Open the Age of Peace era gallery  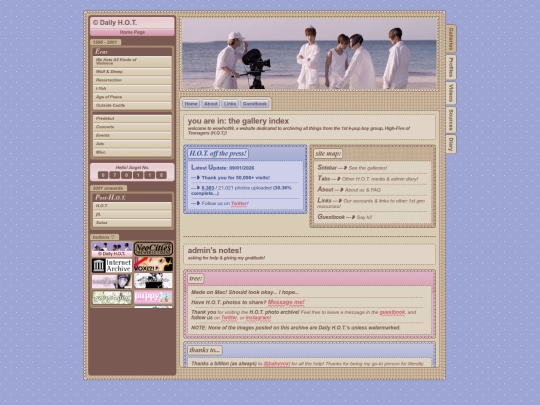[x=132, y=97]
